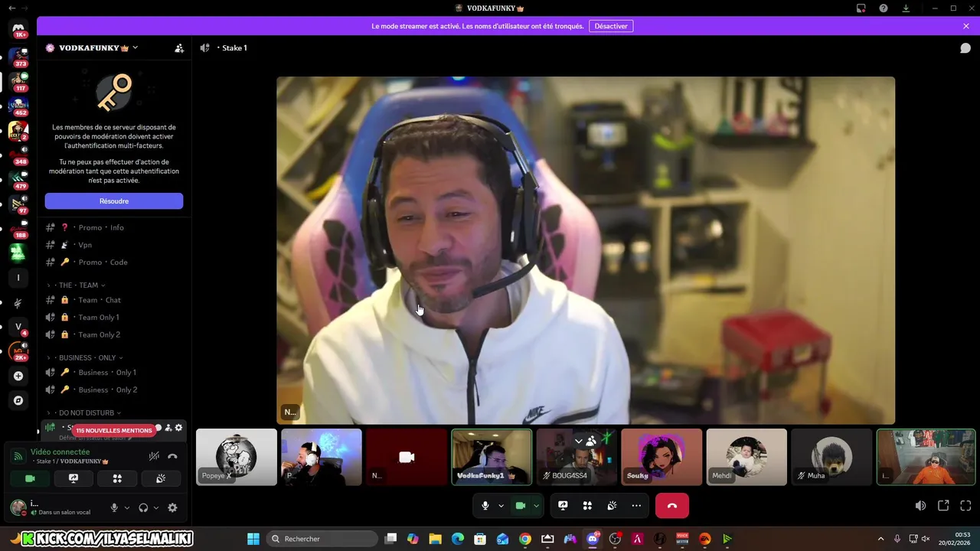Click the Windows taskbar search box
Screen dimensions: 980x551
[323, 539]
